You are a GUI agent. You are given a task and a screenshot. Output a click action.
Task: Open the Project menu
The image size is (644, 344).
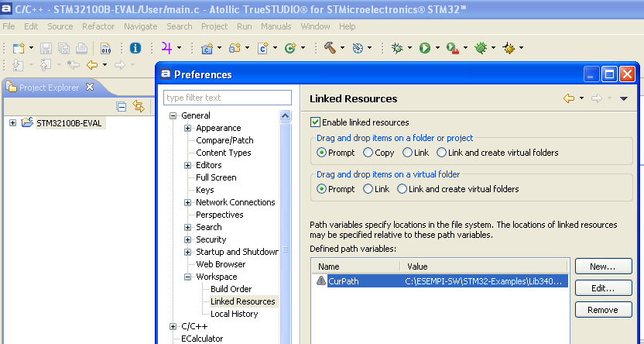214,26
